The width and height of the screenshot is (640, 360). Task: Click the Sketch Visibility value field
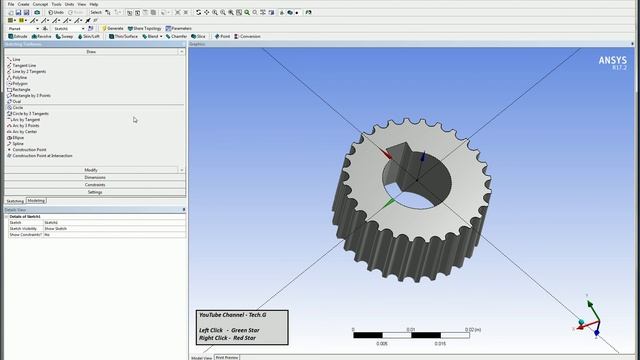pos(114,229)
